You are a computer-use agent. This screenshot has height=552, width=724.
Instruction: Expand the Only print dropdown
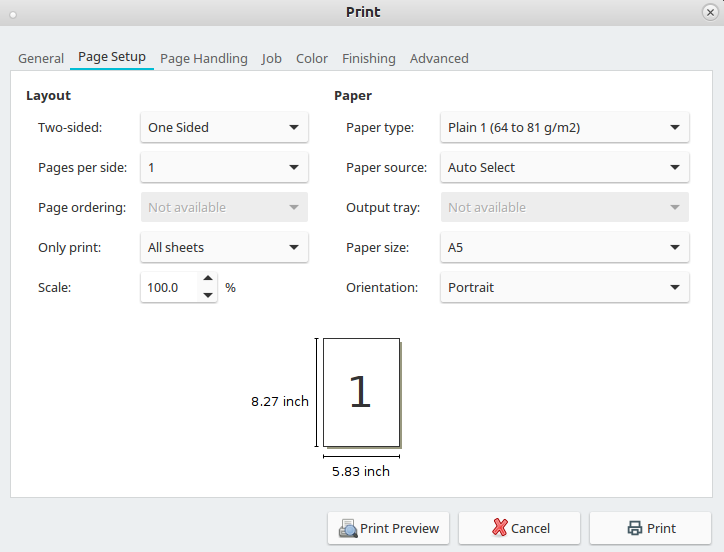tap(224, 247)
